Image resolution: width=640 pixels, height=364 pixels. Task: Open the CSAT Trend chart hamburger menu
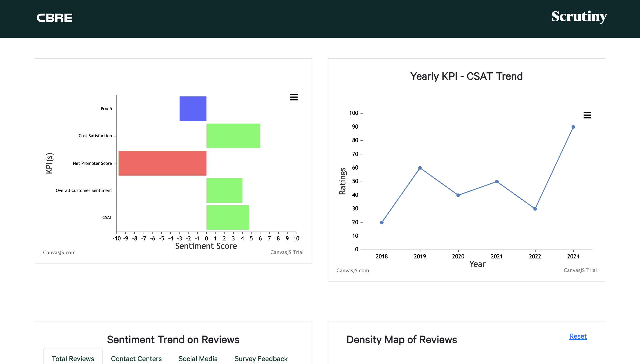(587, 115)
